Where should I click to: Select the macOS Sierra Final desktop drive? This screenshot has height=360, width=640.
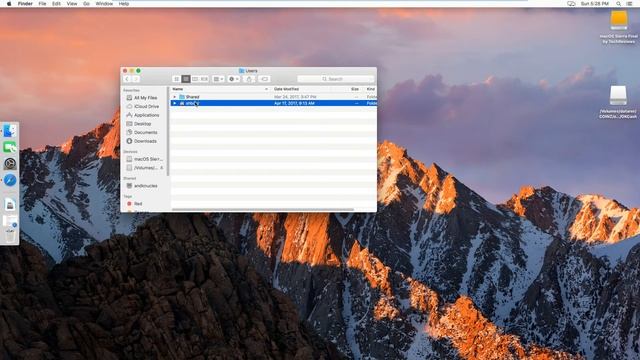coord(619,20)
